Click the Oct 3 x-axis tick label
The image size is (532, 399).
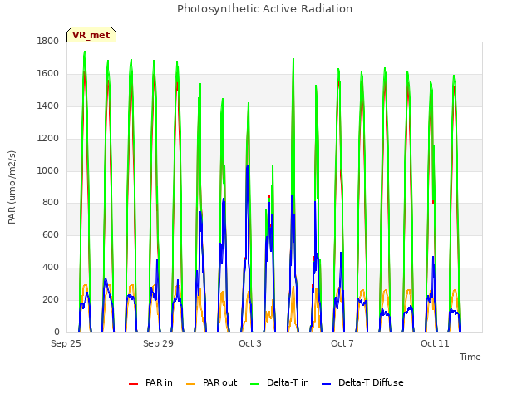pyautogui.click(x=250, y=343)
